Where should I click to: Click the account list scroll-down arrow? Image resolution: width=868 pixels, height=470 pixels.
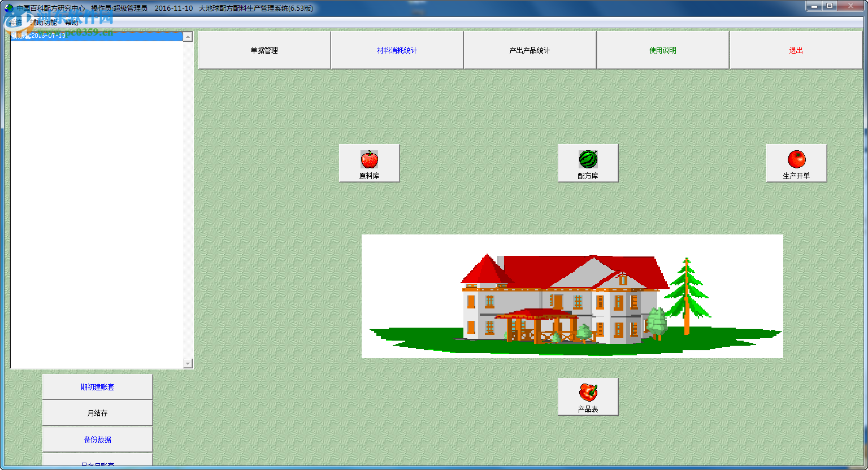point(188,364)
